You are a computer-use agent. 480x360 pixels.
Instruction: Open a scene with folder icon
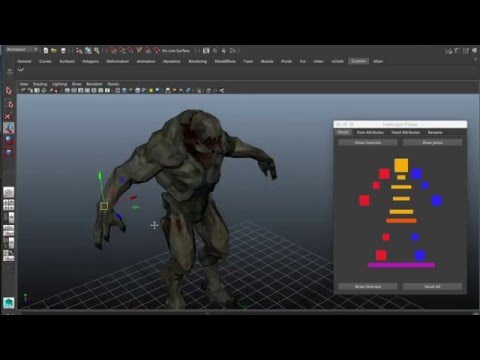pyautogui.click(x=54, y=51)
